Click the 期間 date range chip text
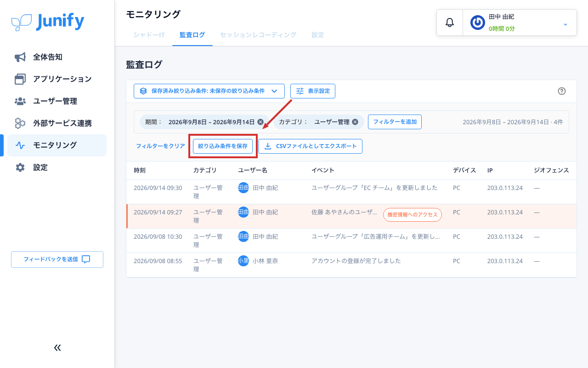 tap(211, 122)
